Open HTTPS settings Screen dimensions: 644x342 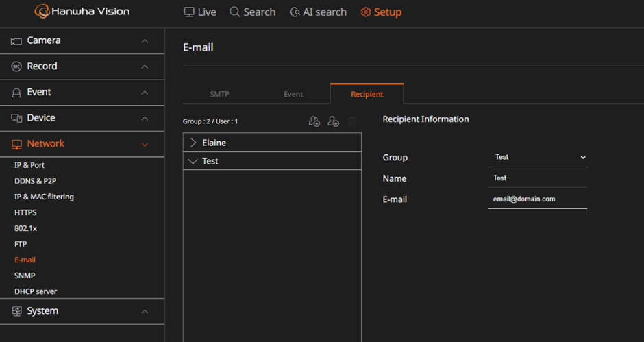(25, 212)
